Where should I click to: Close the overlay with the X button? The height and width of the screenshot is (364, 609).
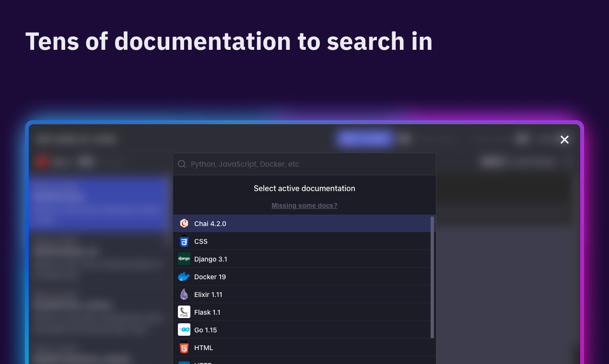tap(564, 139)
